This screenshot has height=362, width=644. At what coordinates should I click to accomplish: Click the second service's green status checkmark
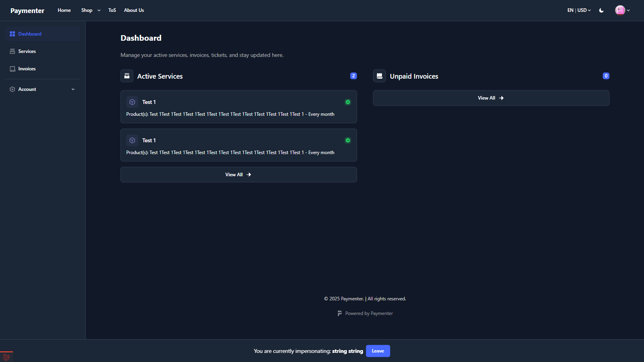[x=348, y=140]
